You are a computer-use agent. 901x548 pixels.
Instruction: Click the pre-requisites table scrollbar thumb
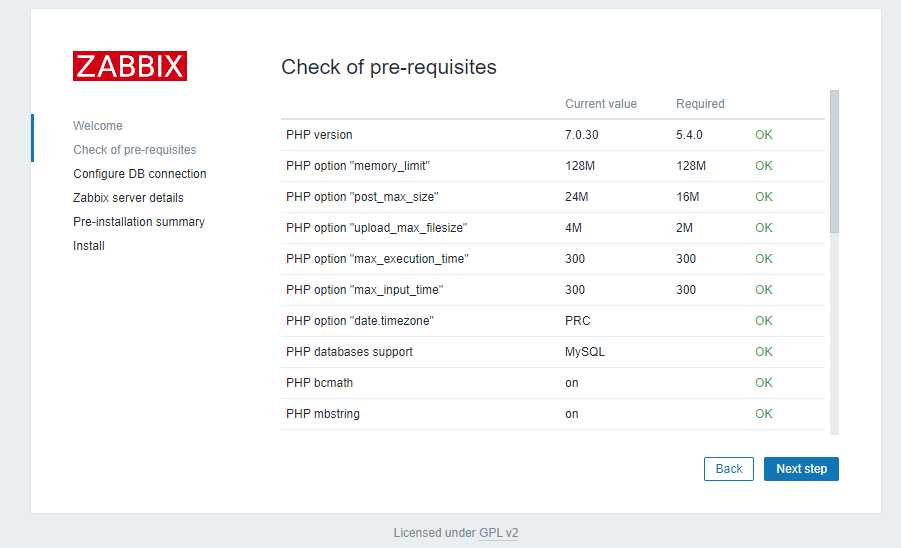point(834,161)
